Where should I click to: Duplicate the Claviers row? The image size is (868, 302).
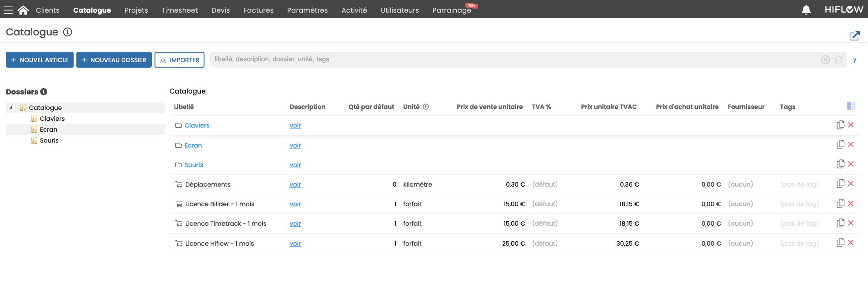point(841,125)
